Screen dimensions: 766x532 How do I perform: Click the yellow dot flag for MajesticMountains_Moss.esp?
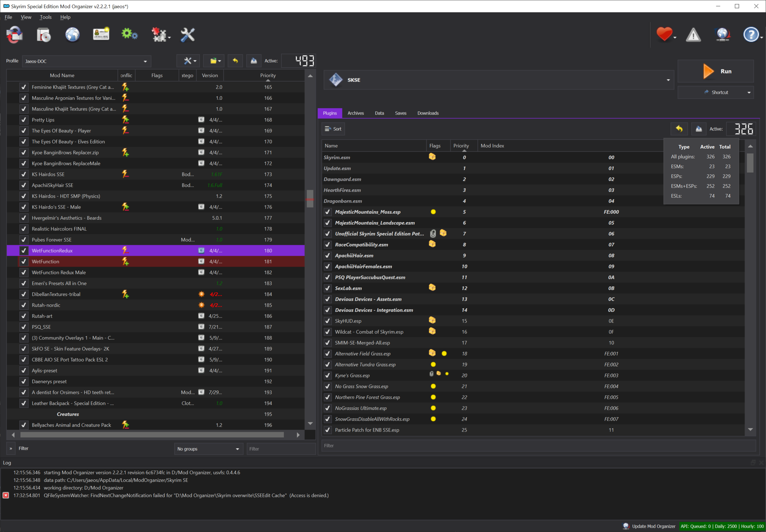point(433,212)
